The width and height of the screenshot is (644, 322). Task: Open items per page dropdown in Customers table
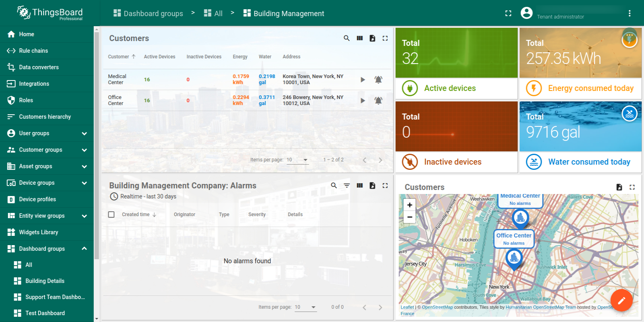click(x=297, y=160)
